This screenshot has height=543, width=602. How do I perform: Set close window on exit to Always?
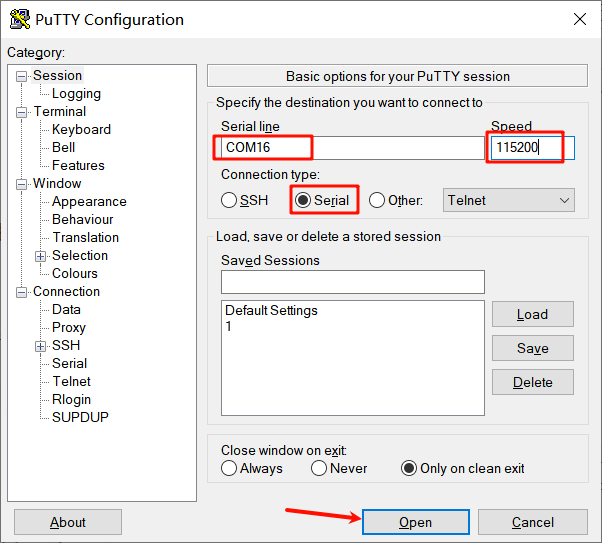(x=229, y=468)
